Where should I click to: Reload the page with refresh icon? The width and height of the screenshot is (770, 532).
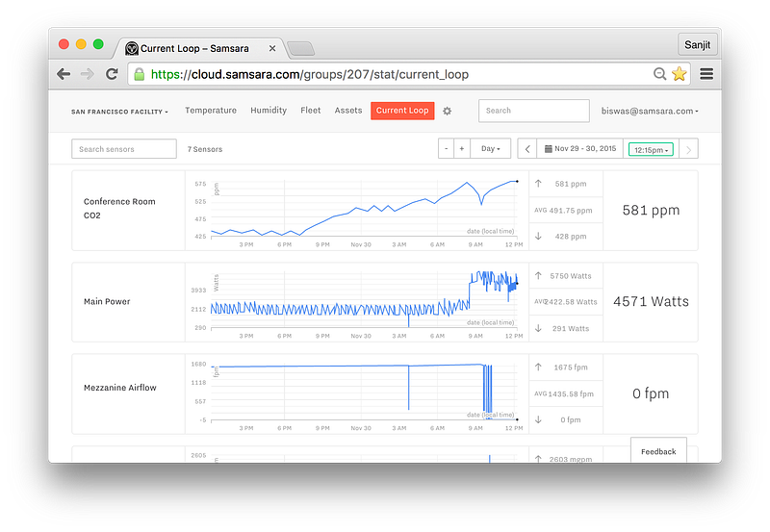(112, 74)
